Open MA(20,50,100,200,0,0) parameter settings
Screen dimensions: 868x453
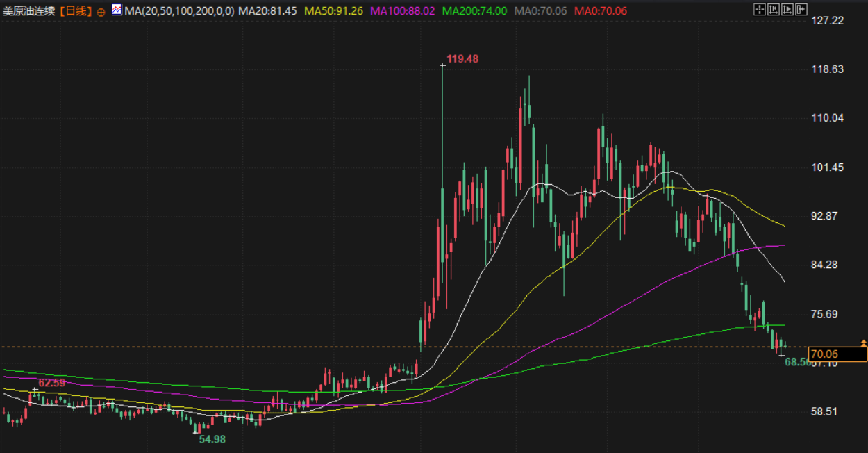tap(179, 11)
